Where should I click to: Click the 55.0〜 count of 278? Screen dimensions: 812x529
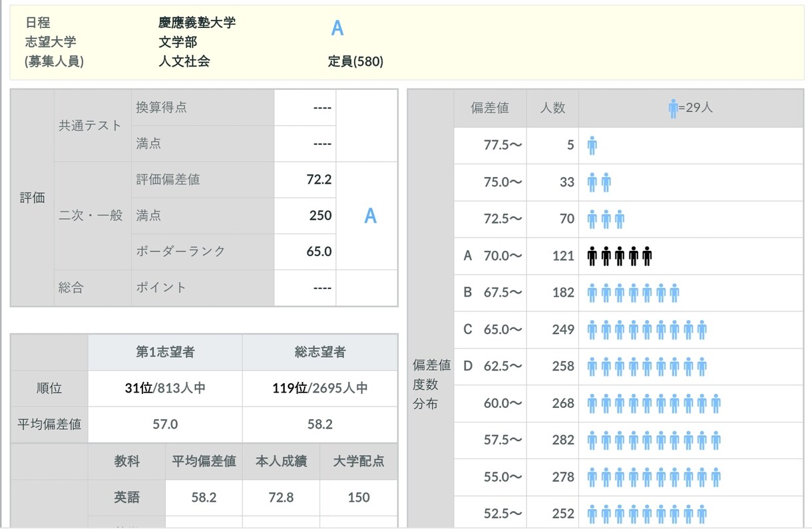[563, 477]
